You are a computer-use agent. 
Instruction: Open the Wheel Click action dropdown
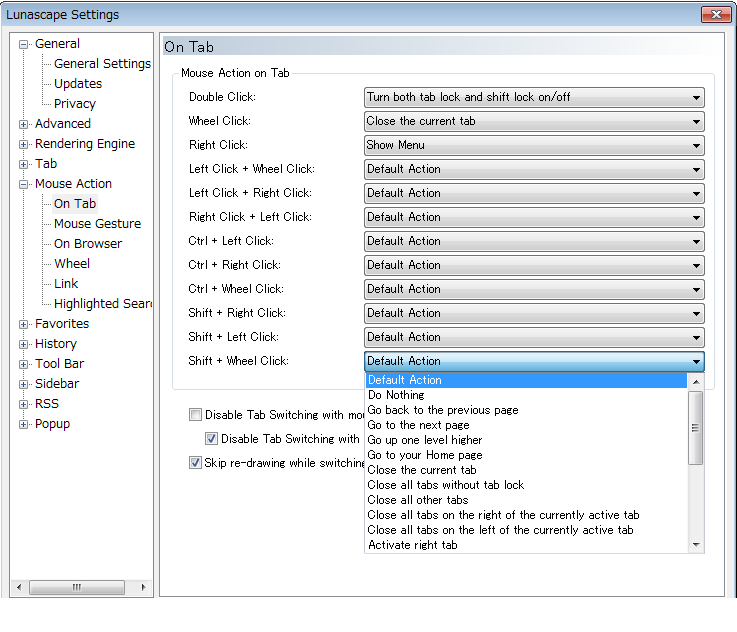coord(534,121)
